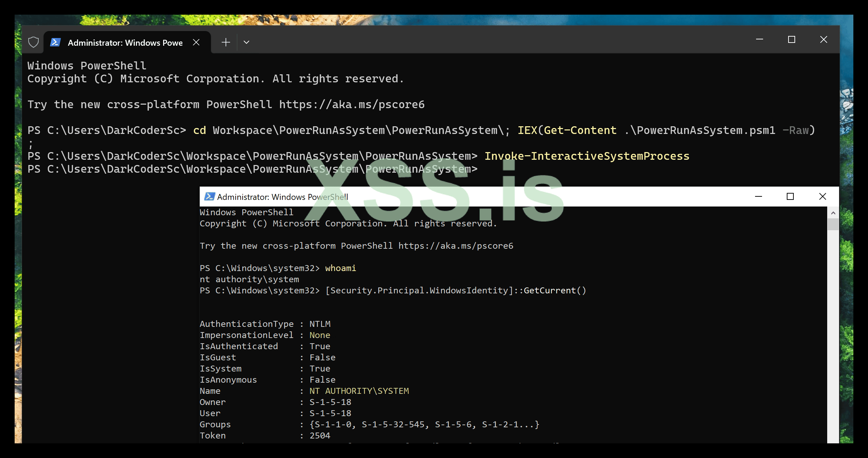Viewport: 868px width, 458px height.
Task: Click the aka.ms/pscore6 link in inner console
Action: 456,246
